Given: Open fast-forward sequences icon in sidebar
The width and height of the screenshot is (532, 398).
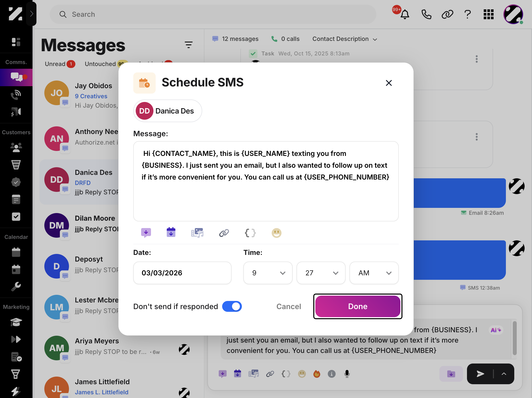Looking at the screenshot, I should tap(16, 339).
